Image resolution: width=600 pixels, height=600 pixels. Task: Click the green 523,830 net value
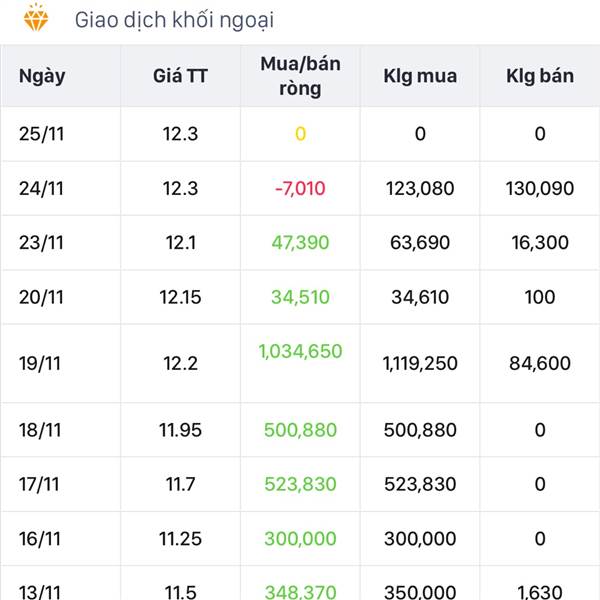click(300, 484)
